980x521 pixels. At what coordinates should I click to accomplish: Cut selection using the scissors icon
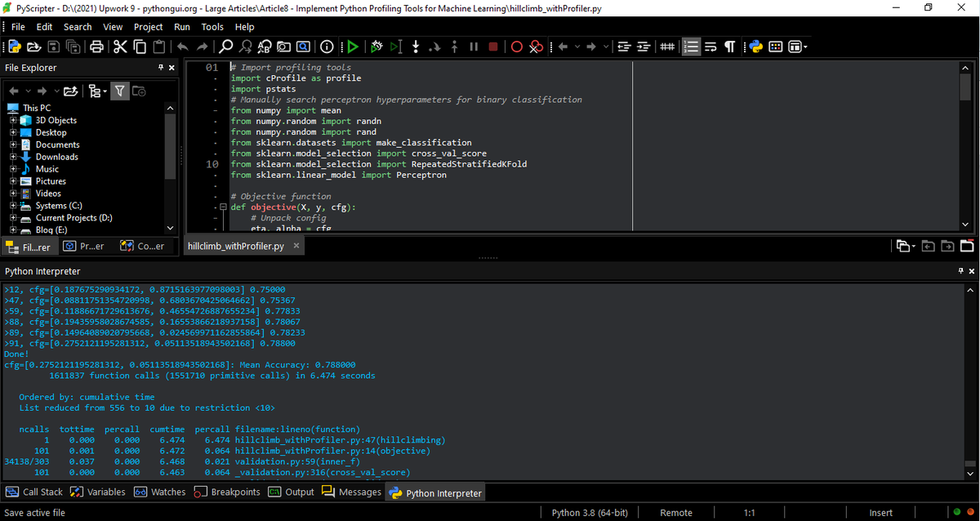[x=120, y=47]
